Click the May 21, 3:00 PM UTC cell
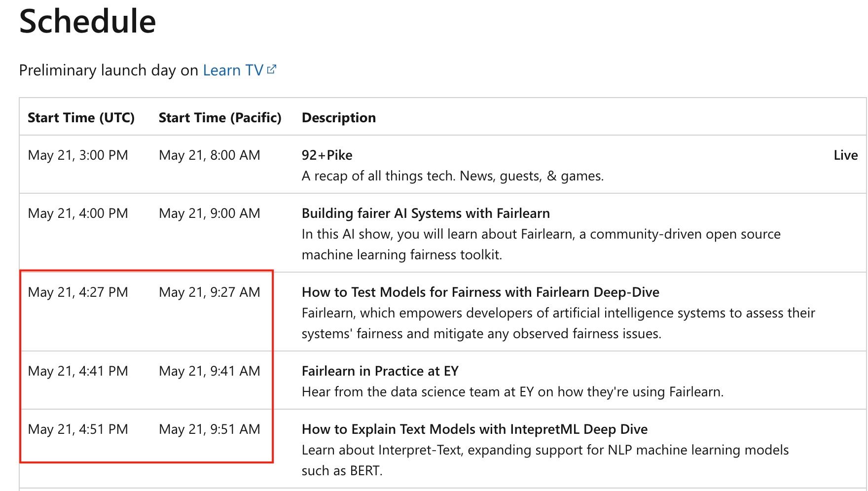The width and height of the screenshot is (868, 491). 78,155
